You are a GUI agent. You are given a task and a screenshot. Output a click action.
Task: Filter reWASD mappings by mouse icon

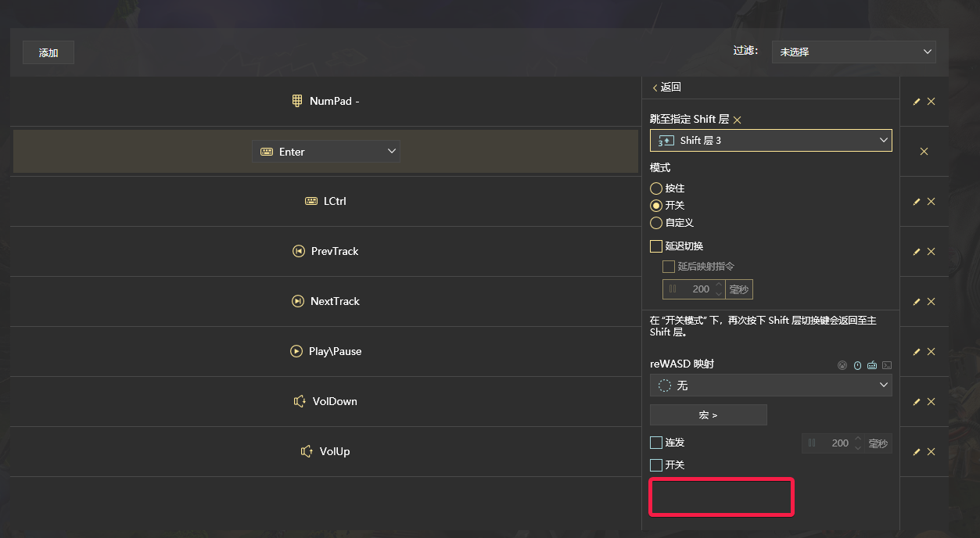857,365
